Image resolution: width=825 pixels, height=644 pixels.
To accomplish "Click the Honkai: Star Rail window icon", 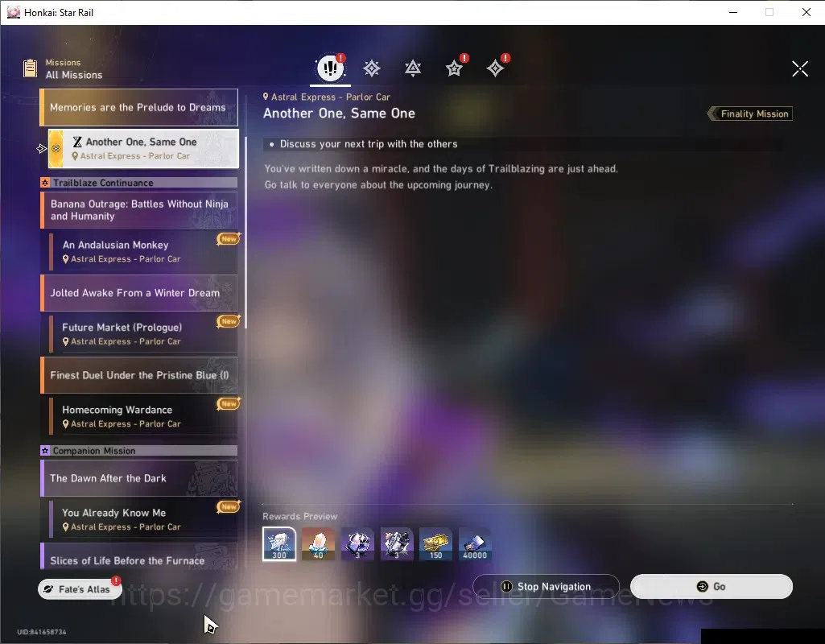I will (14, 12).
